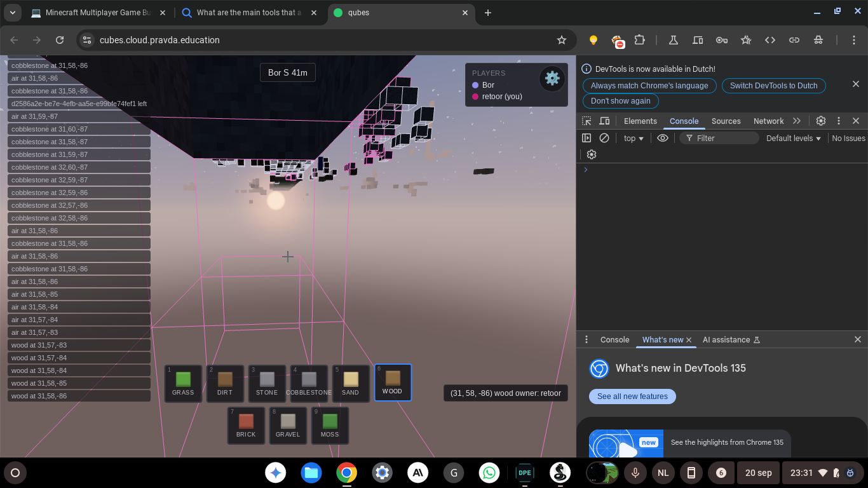868x488 pixels.
Task: Open drawer Console tab
Action: click(614, 339)
